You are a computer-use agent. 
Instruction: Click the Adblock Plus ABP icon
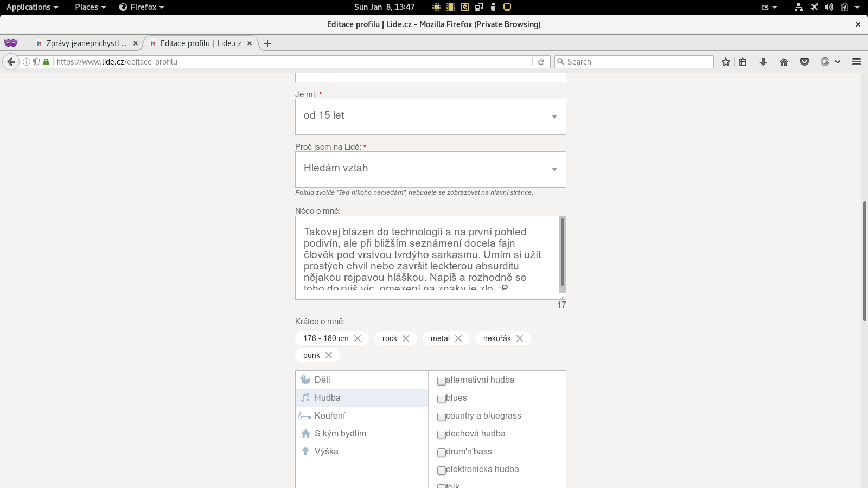tap(825, 62)
